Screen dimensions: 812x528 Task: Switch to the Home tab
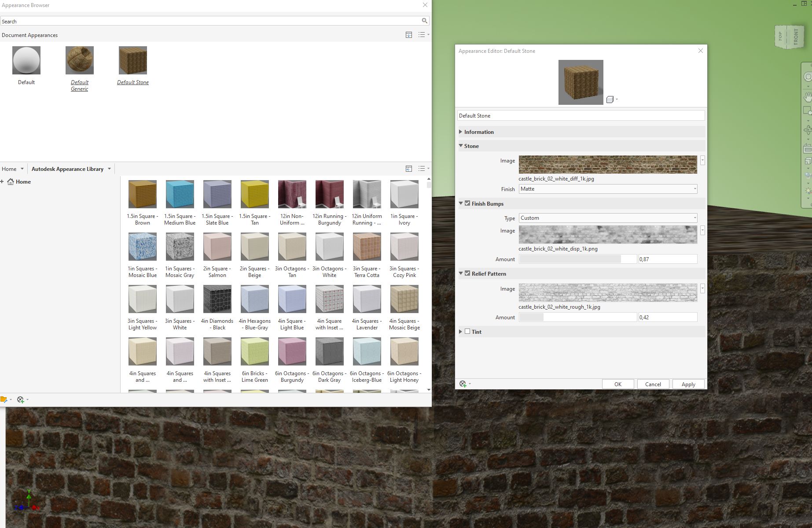coord(10,169)
